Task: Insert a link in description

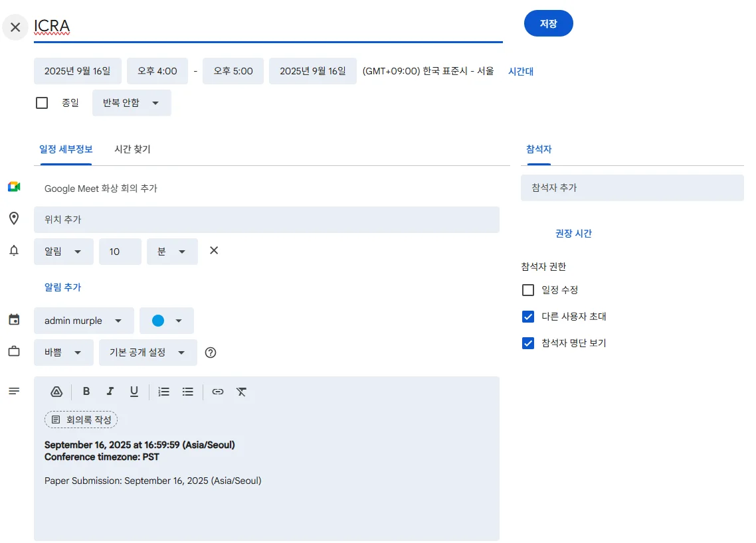Action: point(218,392)
